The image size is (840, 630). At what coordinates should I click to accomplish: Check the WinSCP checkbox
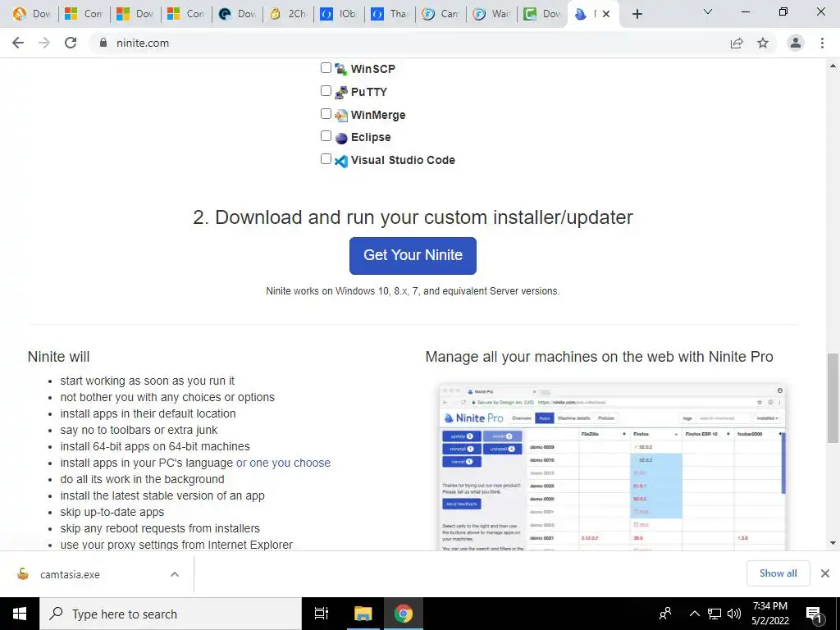[x=326, y=67]
